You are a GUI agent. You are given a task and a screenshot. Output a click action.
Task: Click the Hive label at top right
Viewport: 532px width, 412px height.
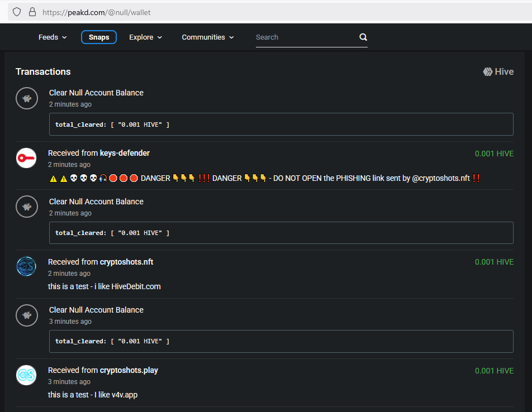[504, 72]
